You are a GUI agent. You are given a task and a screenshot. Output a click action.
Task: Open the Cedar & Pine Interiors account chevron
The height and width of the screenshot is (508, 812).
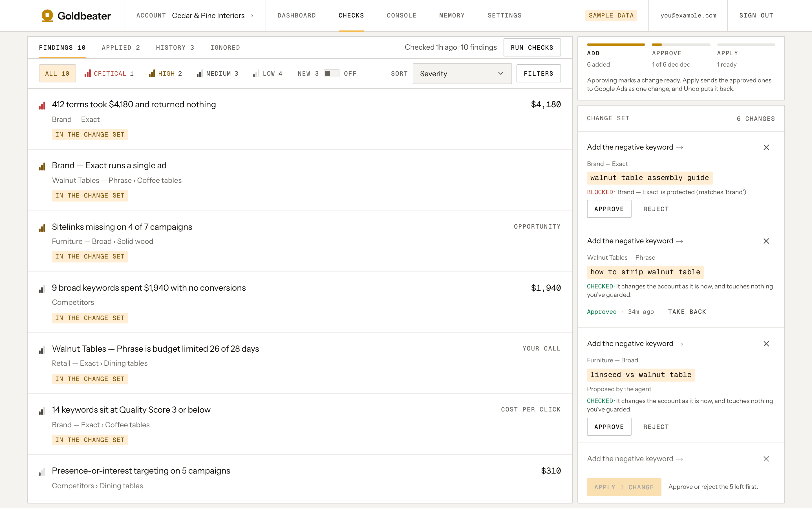coord(252,16)
